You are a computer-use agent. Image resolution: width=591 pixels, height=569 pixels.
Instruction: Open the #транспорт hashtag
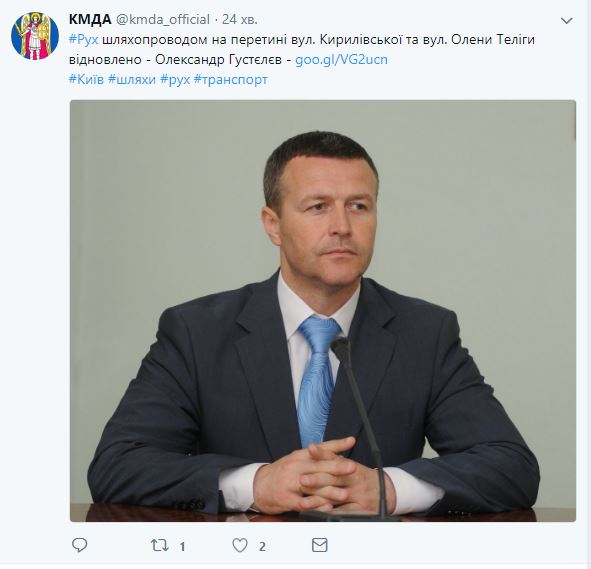(x=231, y=80)
